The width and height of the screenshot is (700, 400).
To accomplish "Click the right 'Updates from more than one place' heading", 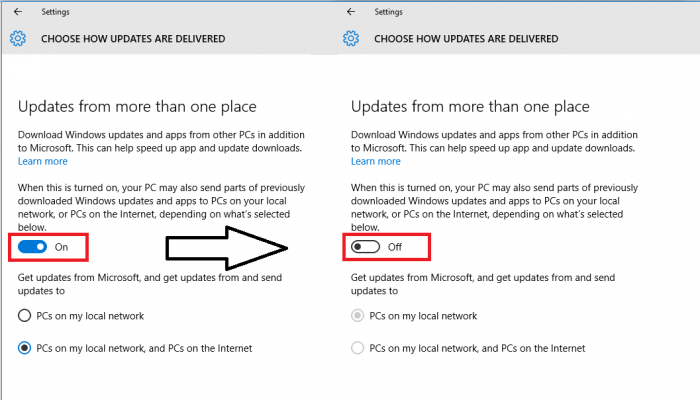I will coord(470,106).
